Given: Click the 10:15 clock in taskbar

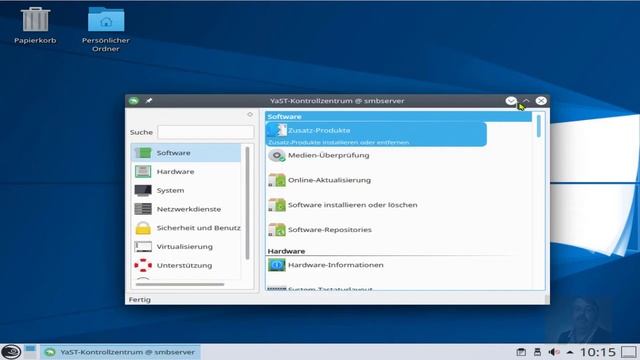Looking at the screenshot, I should coord(598,352).
